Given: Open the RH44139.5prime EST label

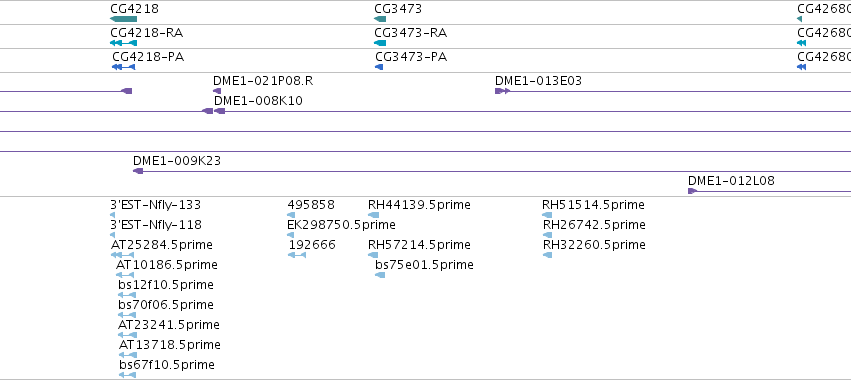Looking at the screenshot, I should [419, 205].
